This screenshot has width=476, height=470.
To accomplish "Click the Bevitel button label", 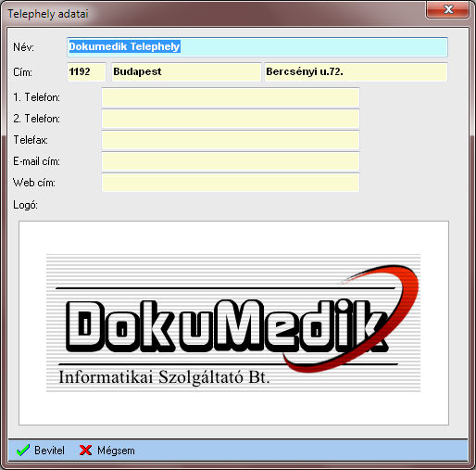I will click(49, 451).
